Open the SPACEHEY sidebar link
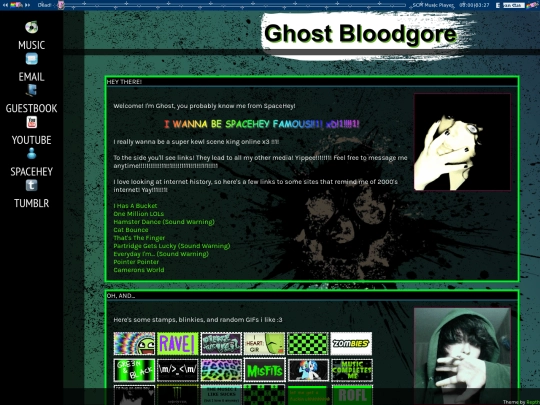 click(31, 172)
